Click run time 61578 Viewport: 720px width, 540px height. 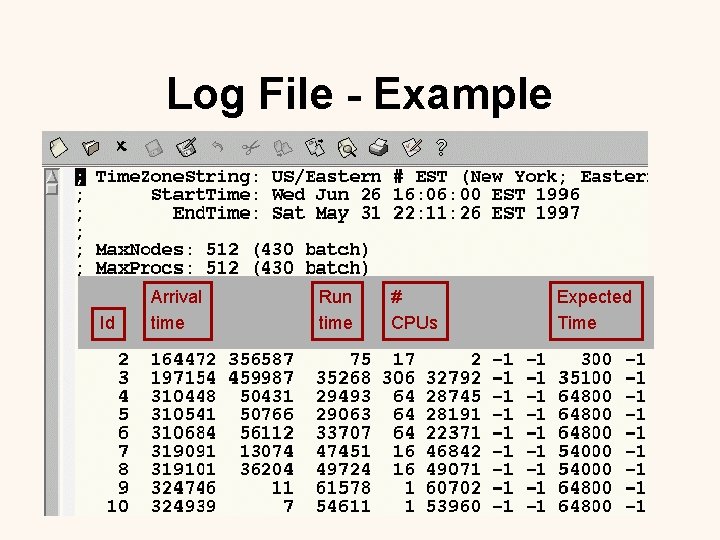pyautogui.click(x=343, y=488)
